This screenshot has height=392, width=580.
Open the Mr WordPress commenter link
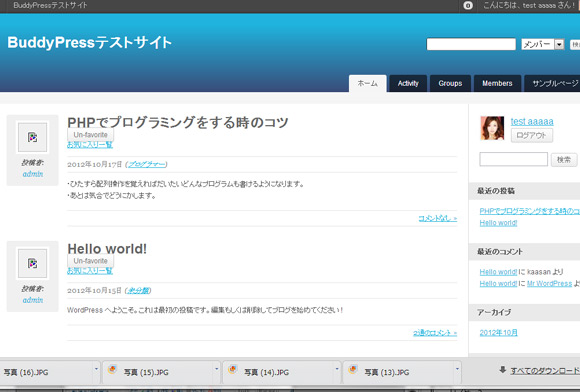coord(549,284)
